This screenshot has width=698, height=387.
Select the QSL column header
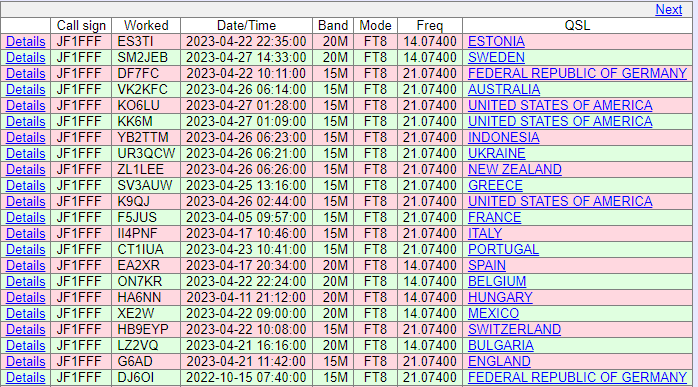click(577, 25)
